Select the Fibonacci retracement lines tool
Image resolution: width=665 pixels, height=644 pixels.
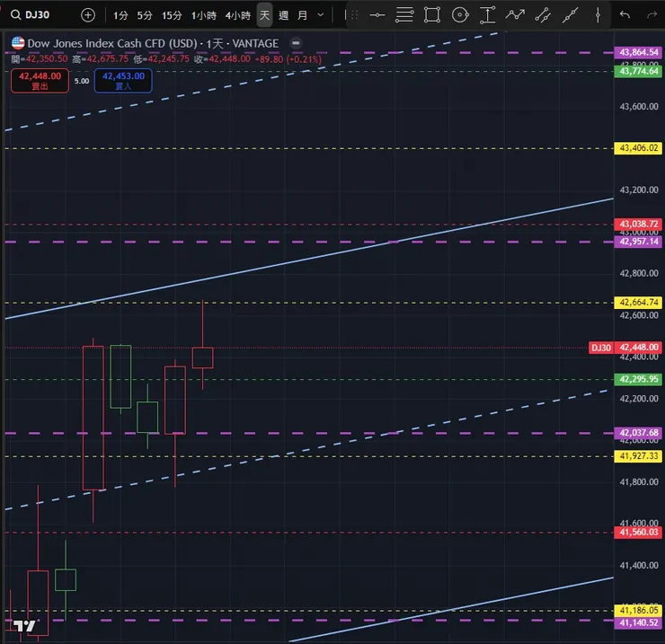coord(404,15)
